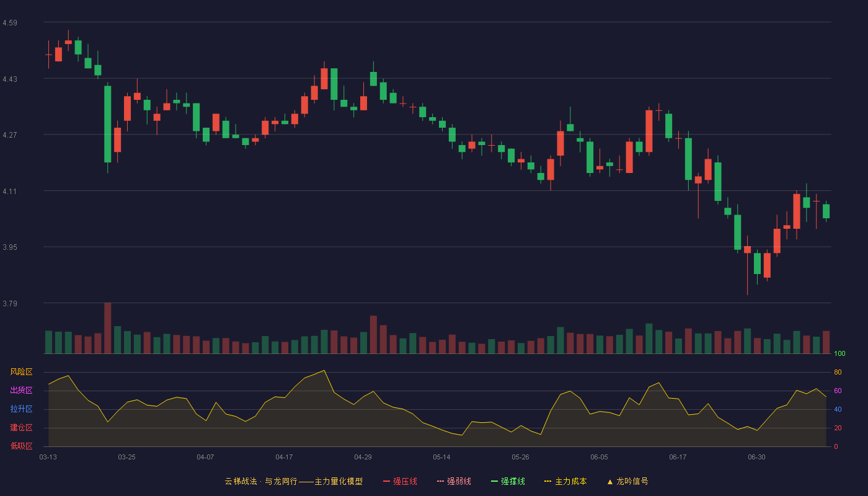The width and height of the screenshot is (868, 496).
Task: Pick the 04-29 date label
Action: [x=363, y=457]
